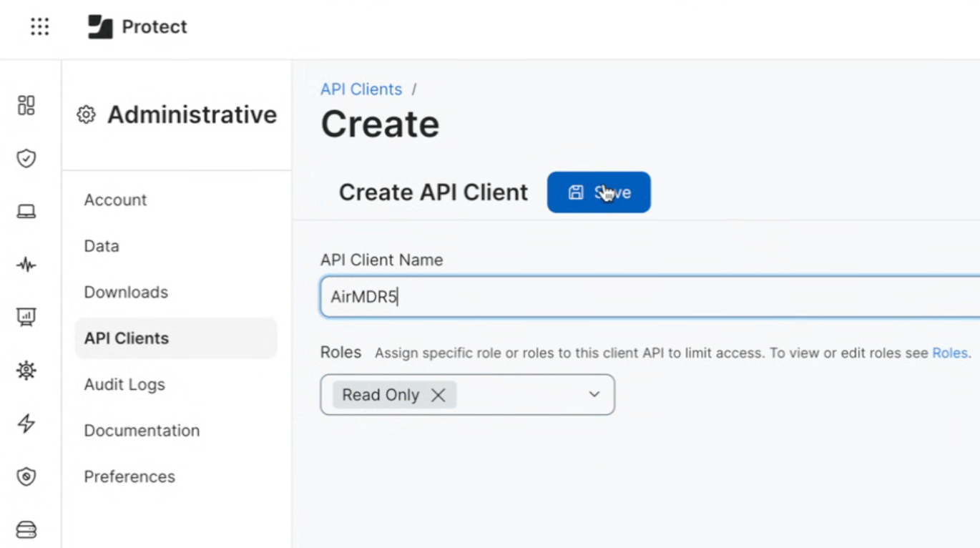This screenshot has height=548, width=980.
Task: Open Audit Logs in Administrative menu
Action: tap(124, 385)
